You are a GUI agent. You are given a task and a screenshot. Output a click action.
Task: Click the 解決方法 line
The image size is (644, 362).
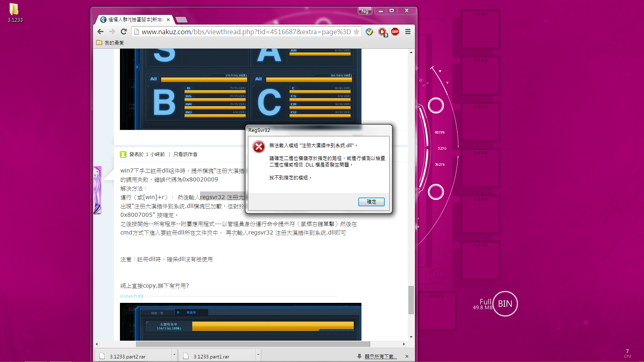click(x=134, y=188)
